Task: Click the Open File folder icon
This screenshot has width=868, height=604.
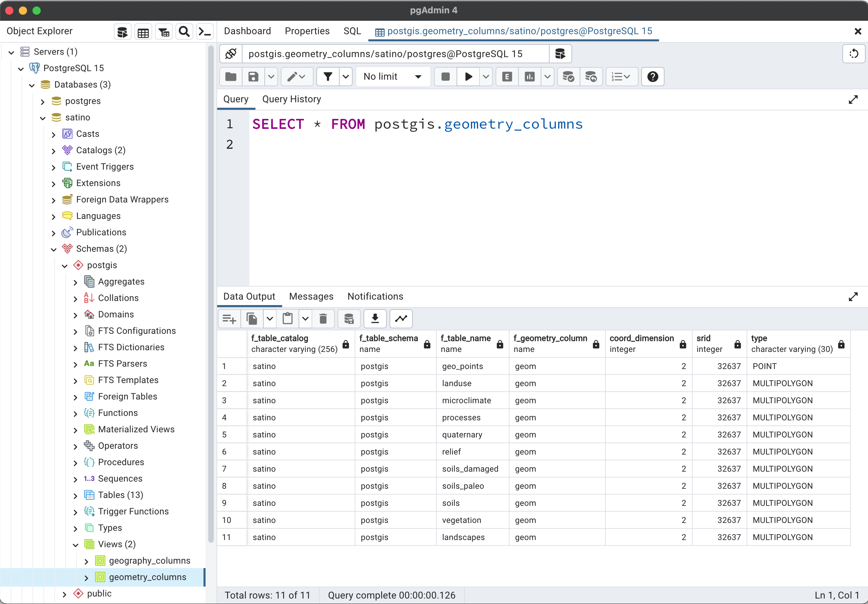Action: click(231, 77)
